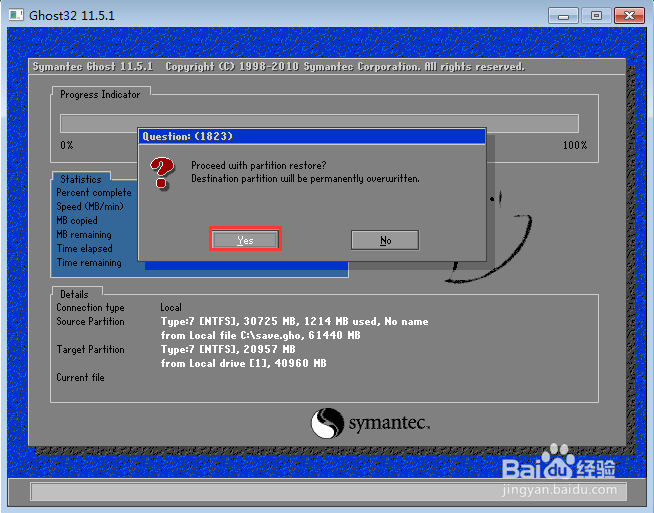Viewport: 654px width, 513px height.
Task: Confirm partition restore with Yes button
Action: pyautogui.click(x=245, y=240)
